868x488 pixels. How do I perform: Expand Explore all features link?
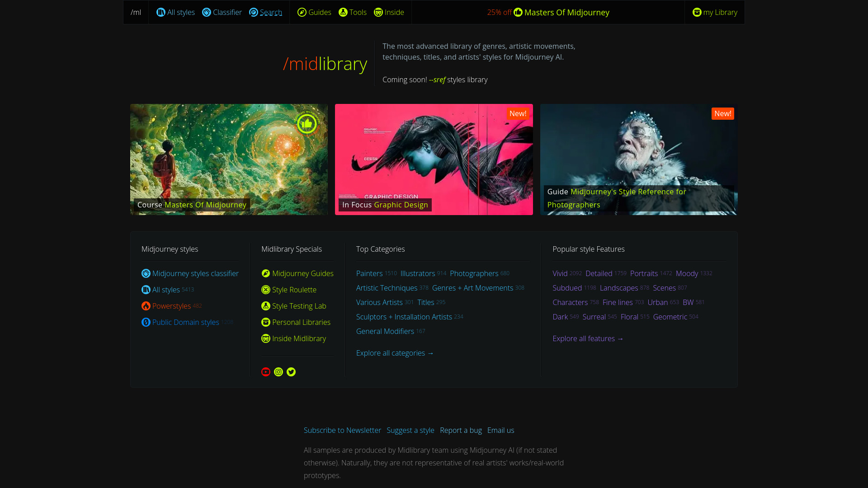point(588,338)
